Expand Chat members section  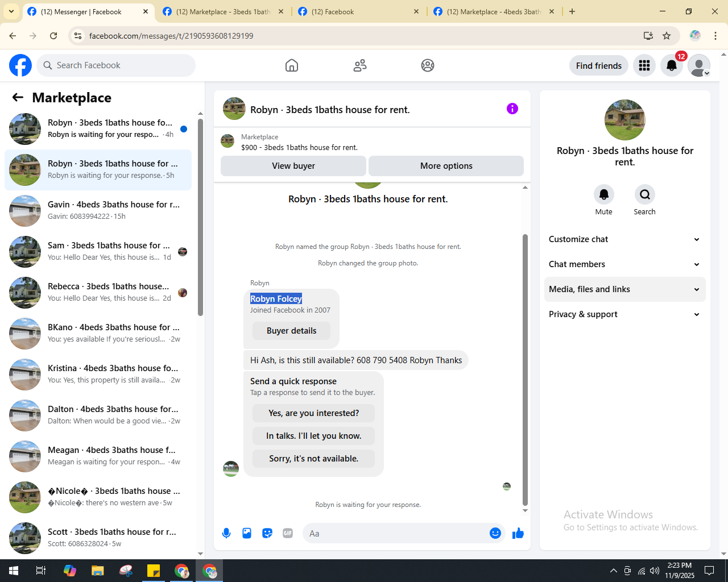point(624,264)
